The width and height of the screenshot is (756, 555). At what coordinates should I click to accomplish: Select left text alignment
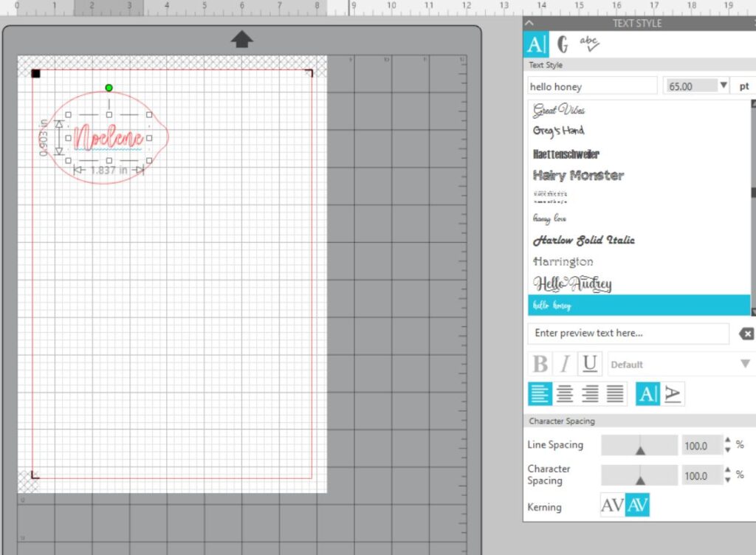pyautogui.click(x=540, y=394)
